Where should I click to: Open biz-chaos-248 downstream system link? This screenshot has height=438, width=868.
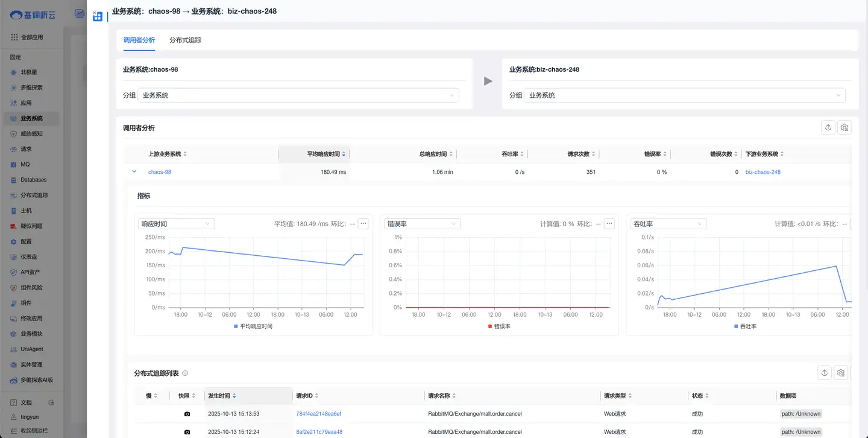(763, 172)
